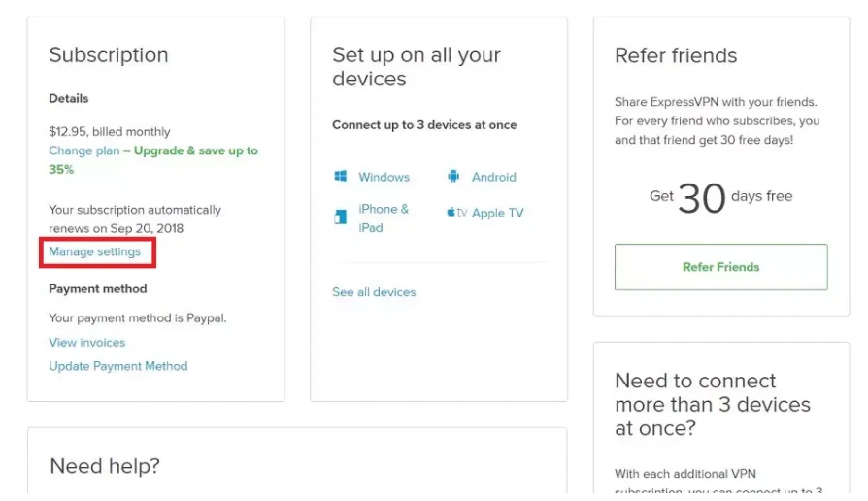
Task: Click Update Payment Method link
Action: [118, 366]
